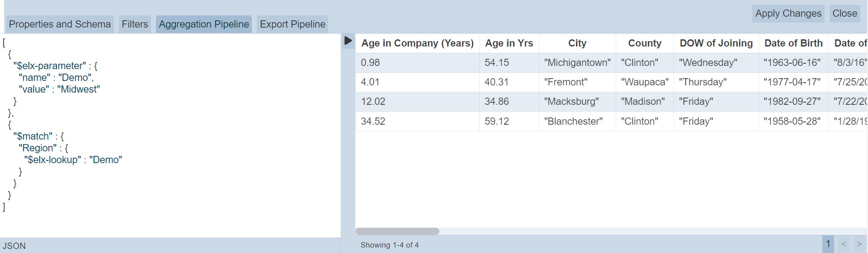
Task: Run the aggregation pipeline play arrow
Action: click(x=348, y=41)
